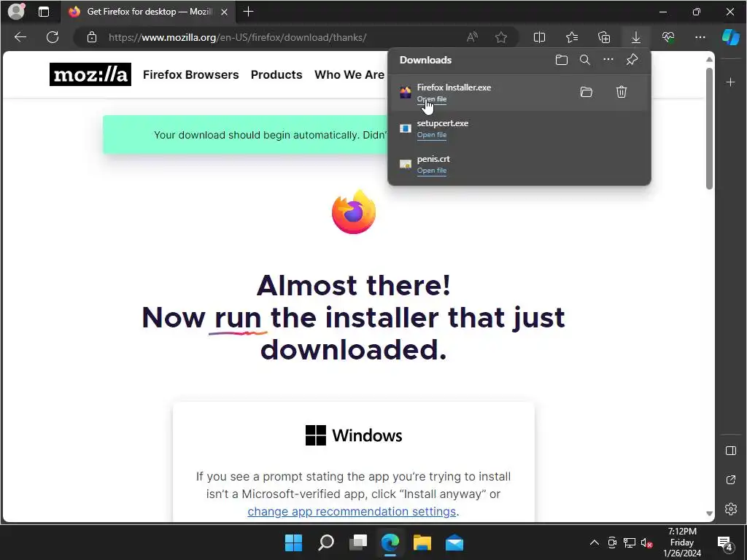Open sidebar settings gear
Image resolution: width=747 pixels, height=560 pixels.
731,509
